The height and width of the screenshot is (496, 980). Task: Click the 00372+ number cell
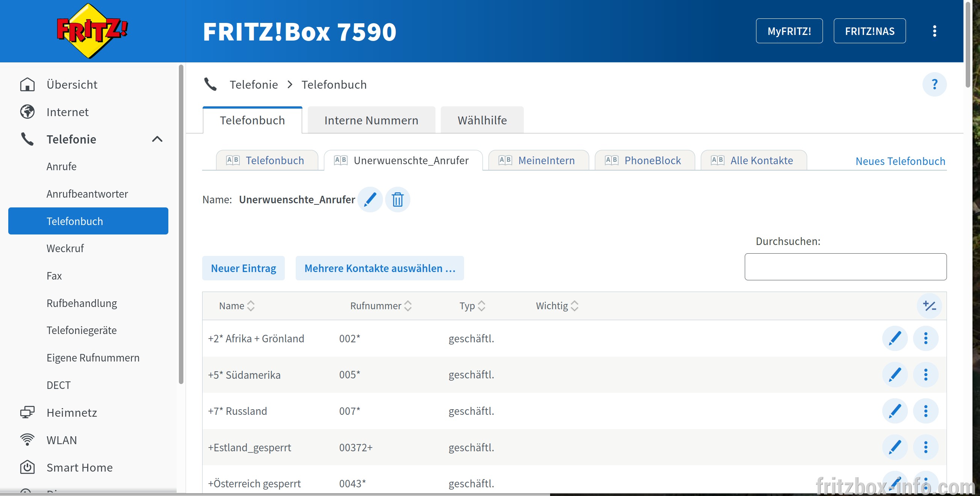(x=356, y=447)
